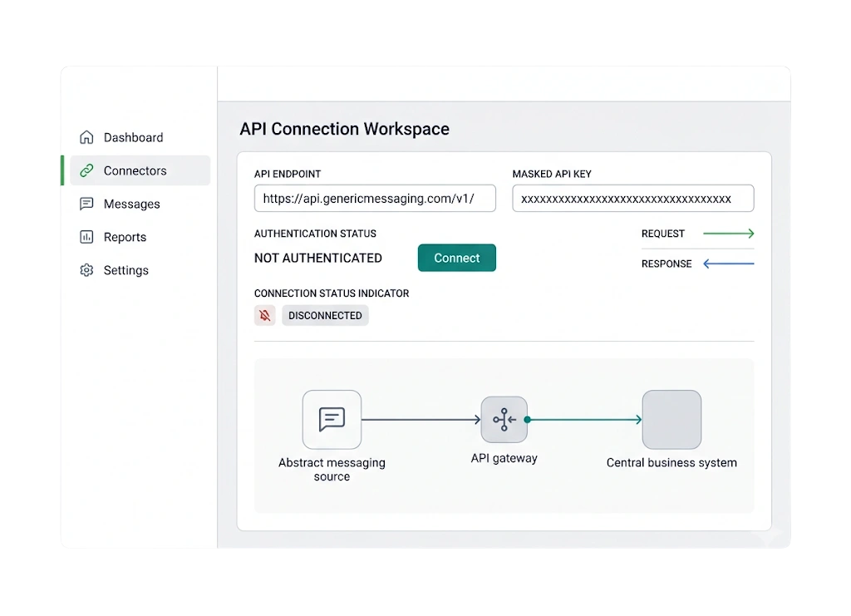Click the Messages chat icon
Screen dimensions: 851x616
click(x=86, y=204)
